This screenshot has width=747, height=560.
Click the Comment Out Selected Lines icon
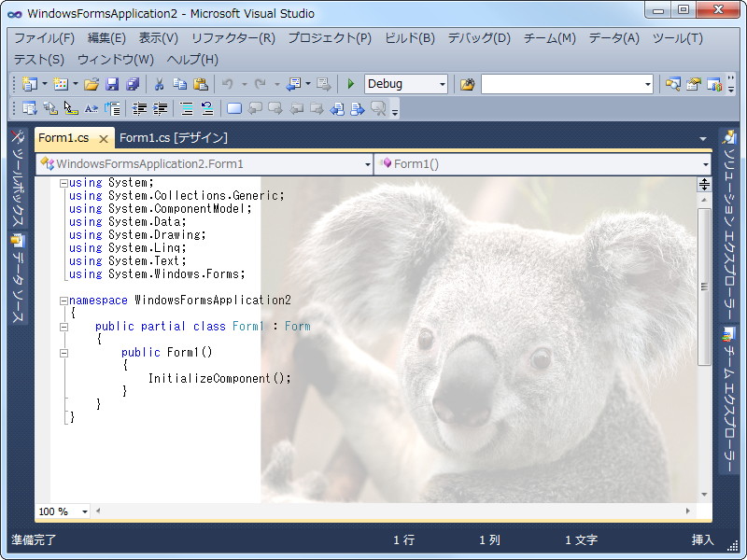187,107
